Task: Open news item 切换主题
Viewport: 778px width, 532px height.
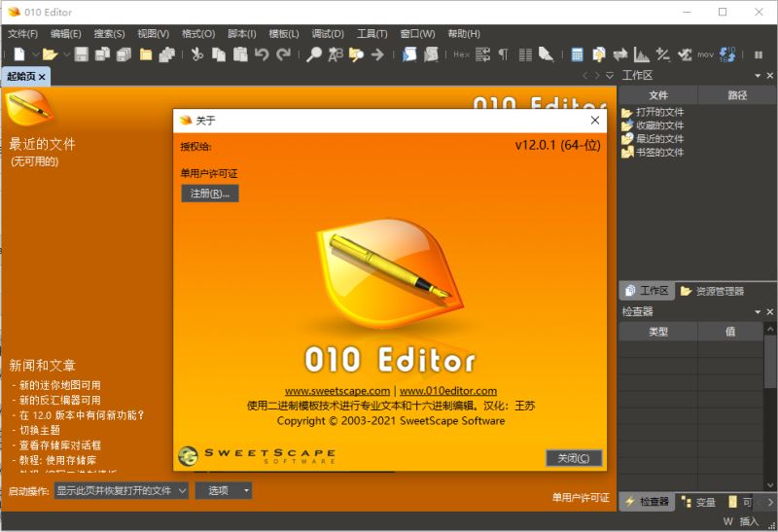Action: [40, 430]
